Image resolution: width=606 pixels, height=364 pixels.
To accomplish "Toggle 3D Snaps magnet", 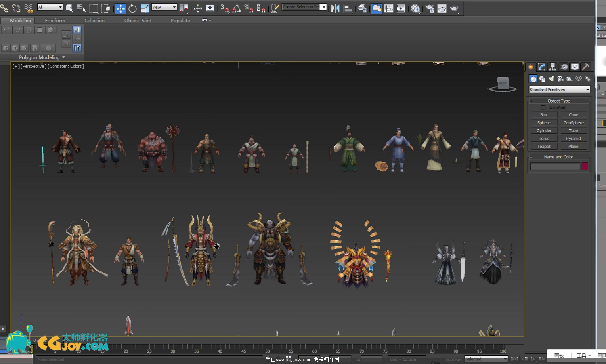I will click(224, 8).
